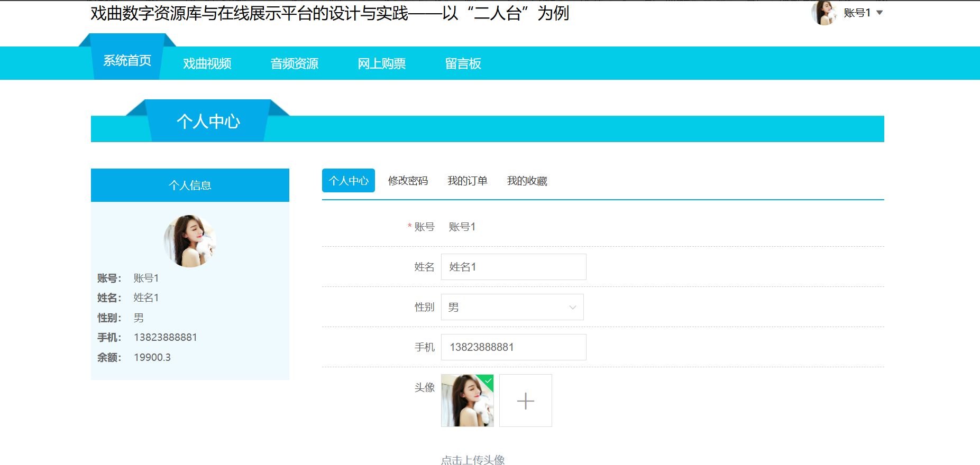The width and height of the screenshot is (980, 465).
Task: Open the 我的收藏 tab
Action: click(527, 181)
